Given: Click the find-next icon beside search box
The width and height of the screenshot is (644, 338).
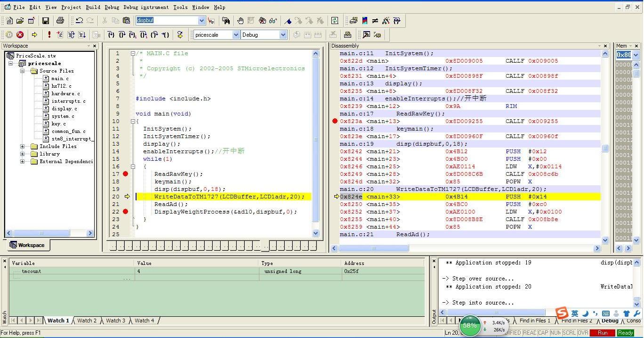Looking at the screenshot, I should (211, 21).
